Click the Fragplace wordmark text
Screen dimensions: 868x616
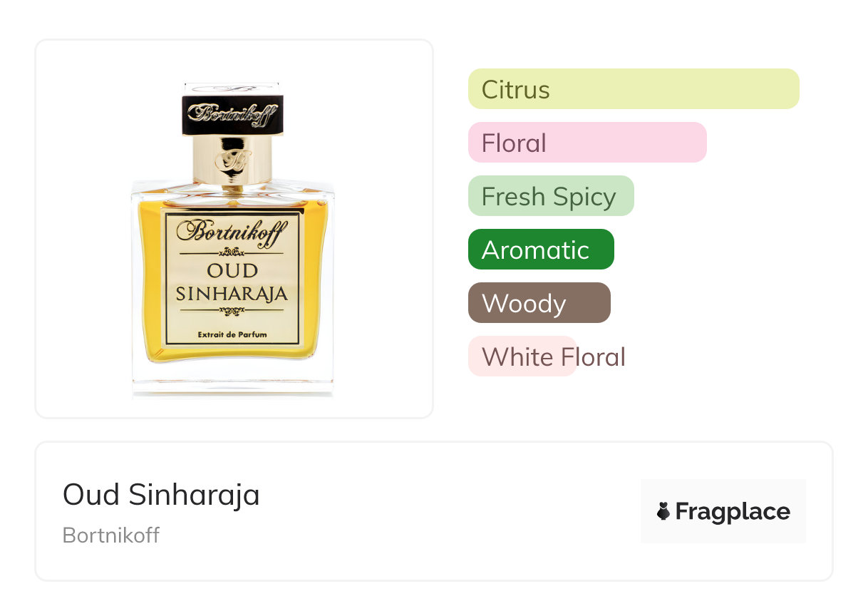pyautogui.click(x=732, y=511)
